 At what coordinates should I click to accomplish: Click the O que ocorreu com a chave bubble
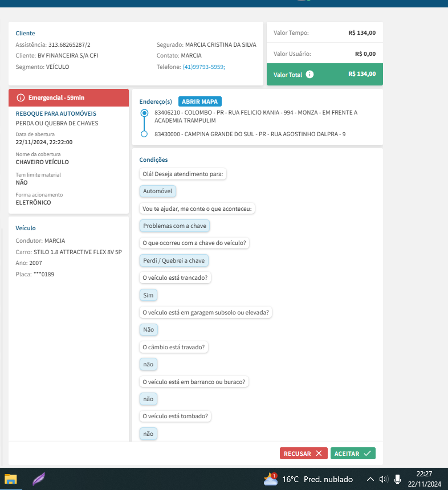[x=194, y=243]
